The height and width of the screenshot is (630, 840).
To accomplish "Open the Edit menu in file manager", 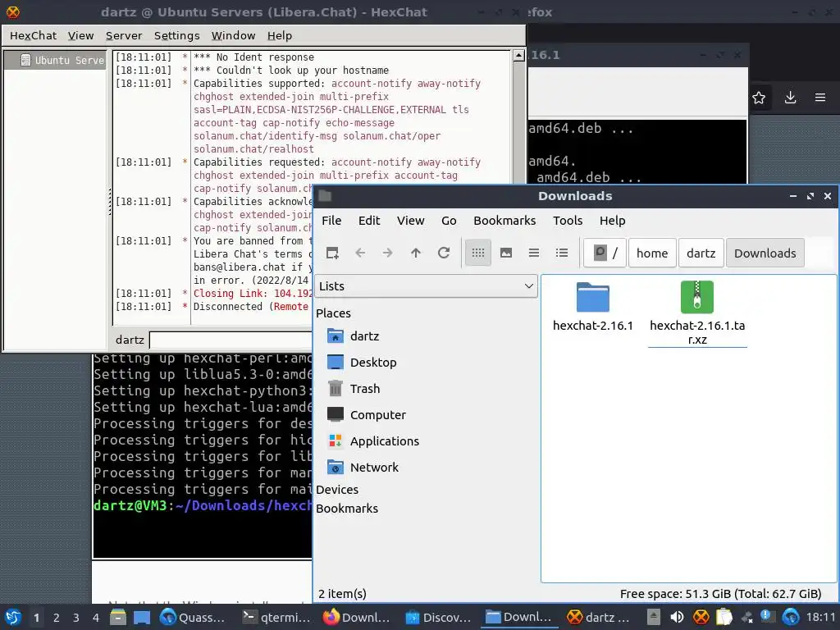I will click(369, 221).
